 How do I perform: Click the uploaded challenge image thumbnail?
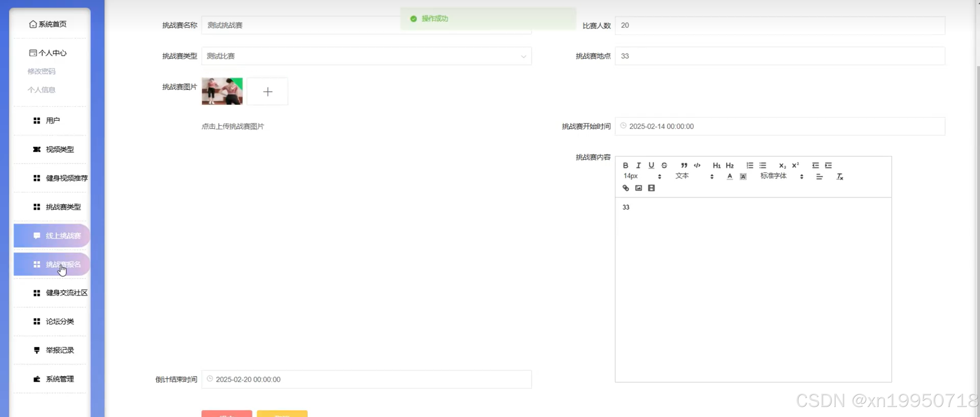(x=222, y=91)
